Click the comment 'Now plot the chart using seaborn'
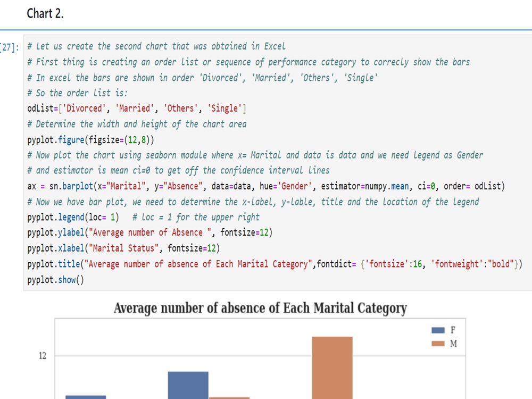Viewport: 532px width, 399px height. (255, 155)
